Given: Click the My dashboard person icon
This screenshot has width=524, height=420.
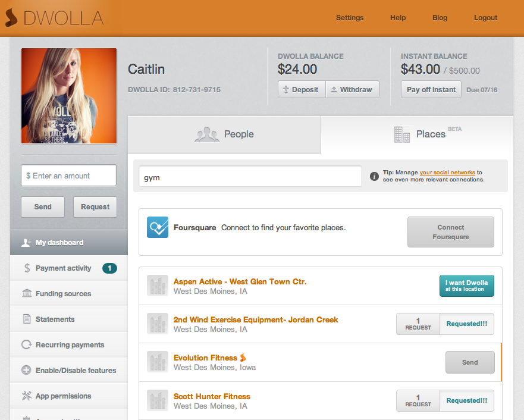Looking at the screenshot, I should click(x=26, y=243).
